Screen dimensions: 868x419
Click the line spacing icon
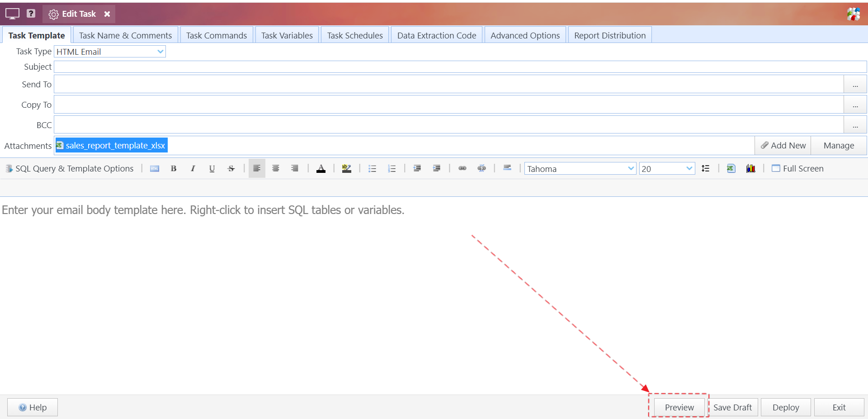[705, 168]
